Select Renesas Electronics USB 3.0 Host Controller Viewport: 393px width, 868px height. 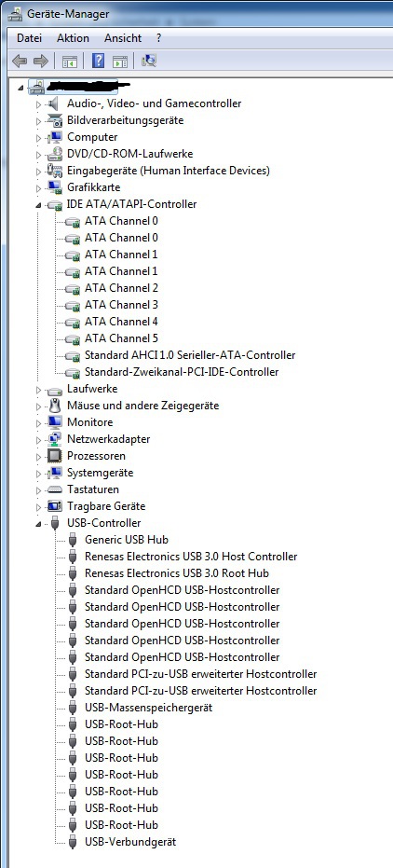(x=191, y=557)
